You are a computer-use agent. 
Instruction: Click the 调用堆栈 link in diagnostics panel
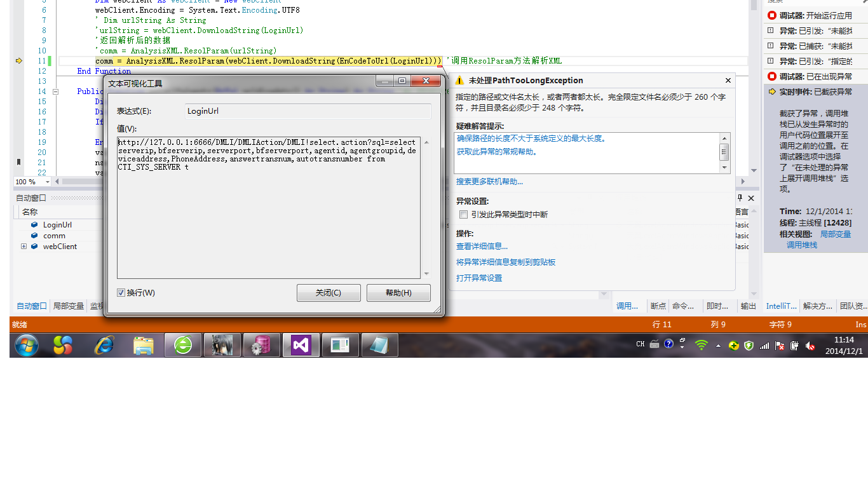[802, 245]
